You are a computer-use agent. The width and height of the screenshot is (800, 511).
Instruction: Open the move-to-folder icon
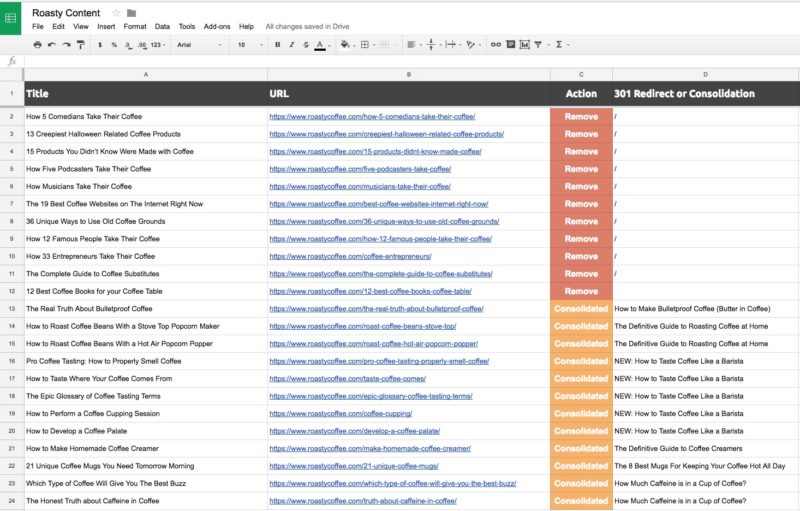(x=132, y=13)
